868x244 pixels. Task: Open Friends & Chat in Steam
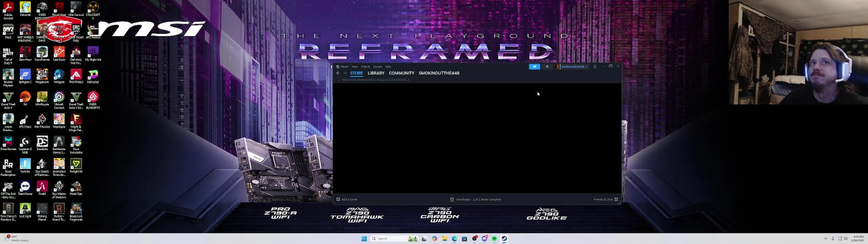606,200
